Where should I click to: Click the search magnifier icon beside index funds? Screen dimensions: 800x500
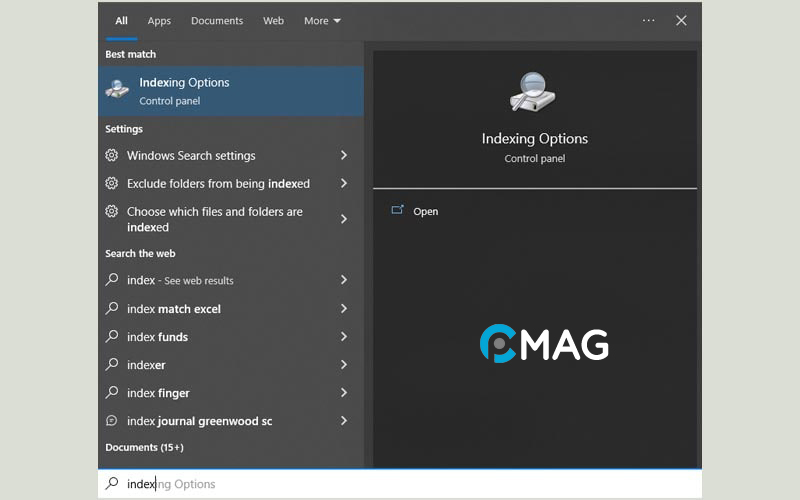(x=112, y=337)
